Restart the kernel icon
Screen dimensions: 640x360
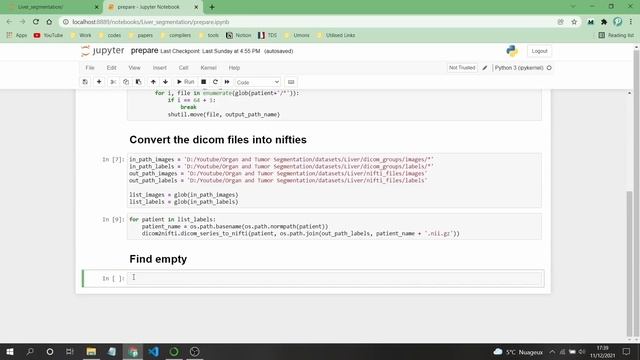click(215, 82)
